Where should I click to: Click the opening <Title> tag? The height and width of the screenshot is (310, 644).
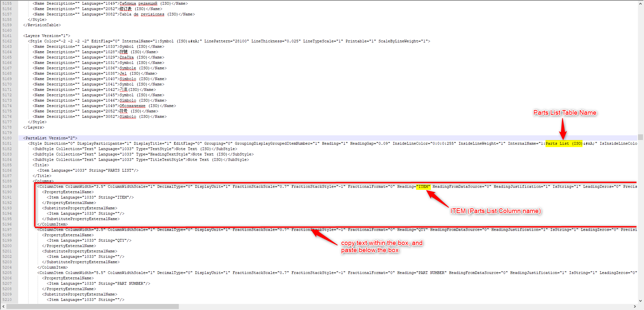tap(41, 165)
